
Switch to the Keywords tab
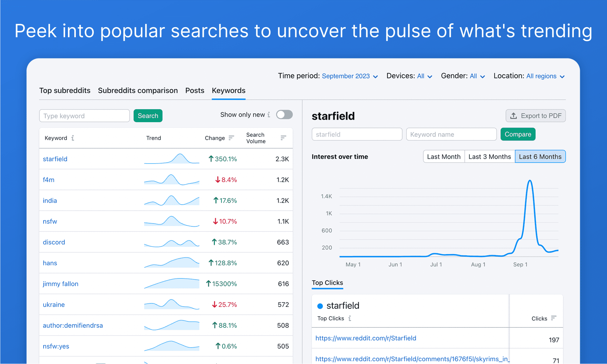coord(228,91)
